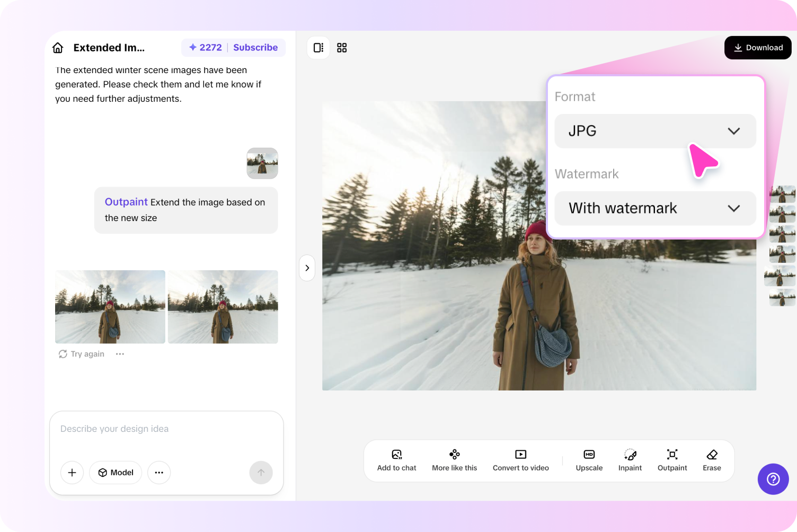Select the first generated winter image thumbnail
The height and width of the screenshot is (532, 797).
[110, 307]
